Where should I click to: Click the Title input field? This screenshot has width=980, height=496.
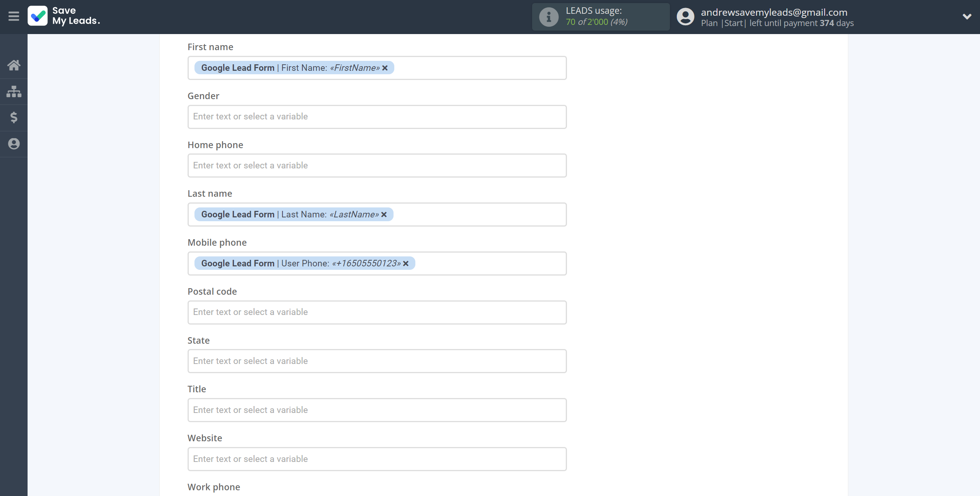377,410
